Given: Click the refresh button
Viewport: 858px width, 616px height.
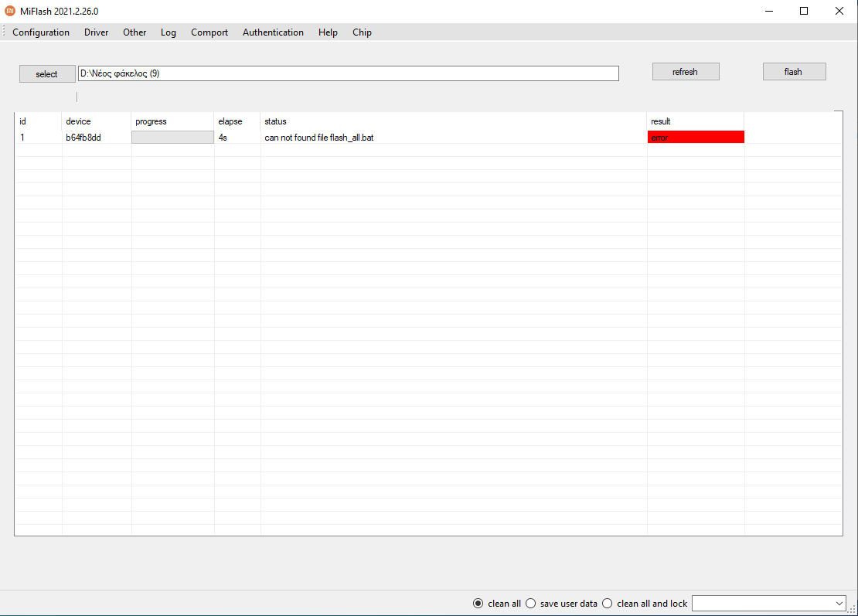Looking at the screenshot, I should pos(686,72).
